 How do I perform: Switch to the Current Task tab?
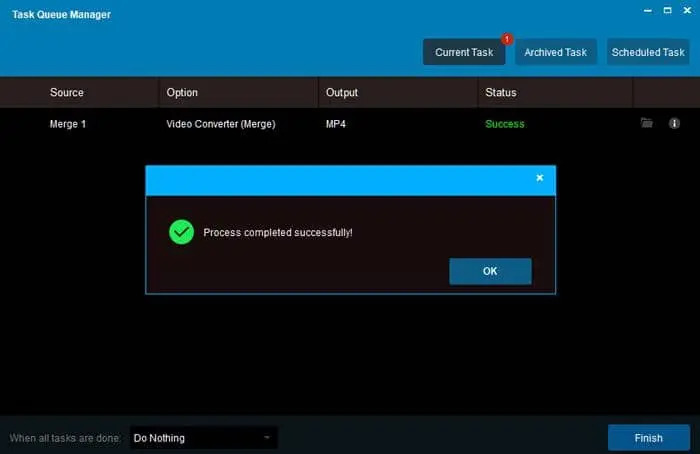click(464, 52)
